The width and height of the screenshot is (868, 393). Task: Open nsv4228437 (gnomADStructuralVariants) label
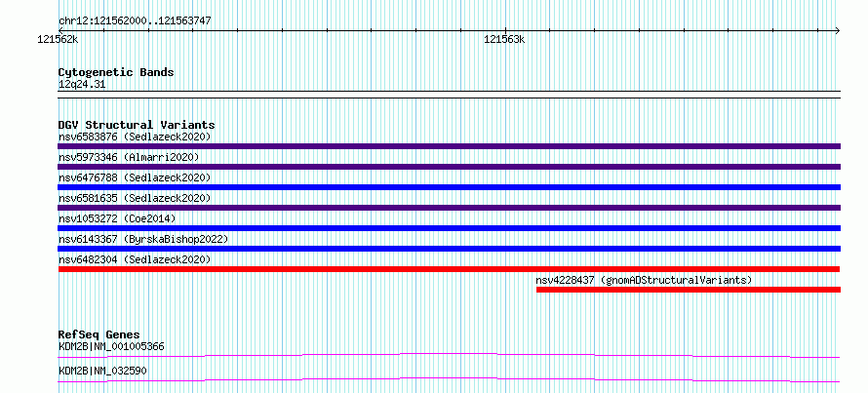coord(645,280)
